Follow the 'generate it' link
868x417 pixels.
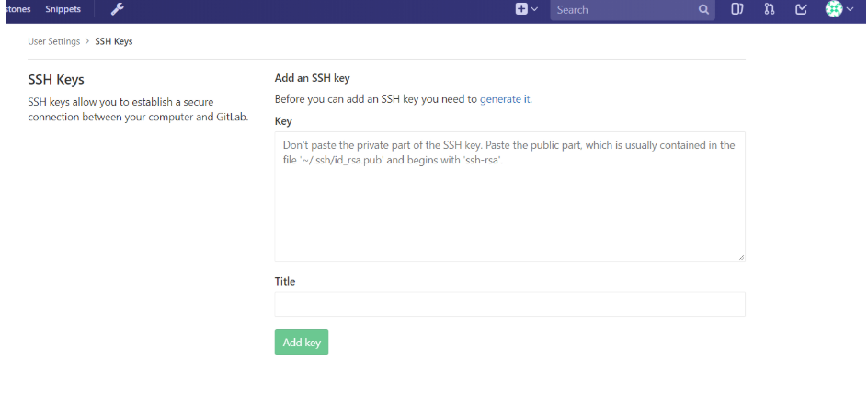(505, 99)
